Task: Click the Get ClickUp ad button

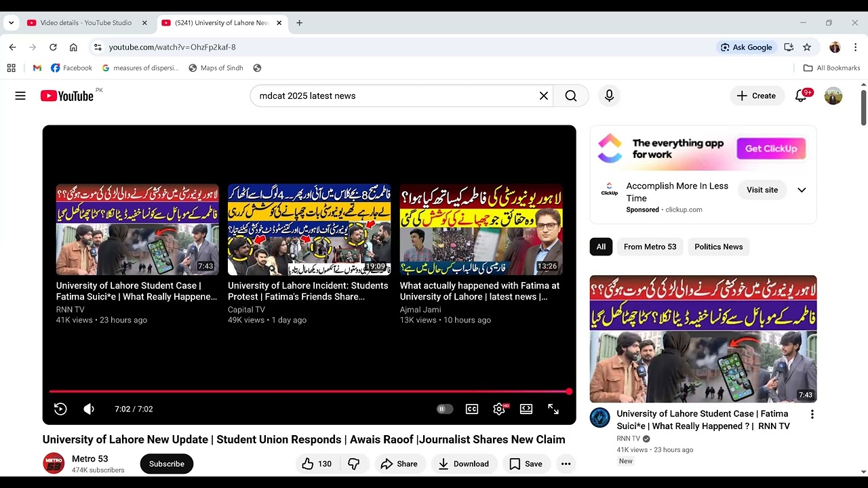Action: point(771,149)
